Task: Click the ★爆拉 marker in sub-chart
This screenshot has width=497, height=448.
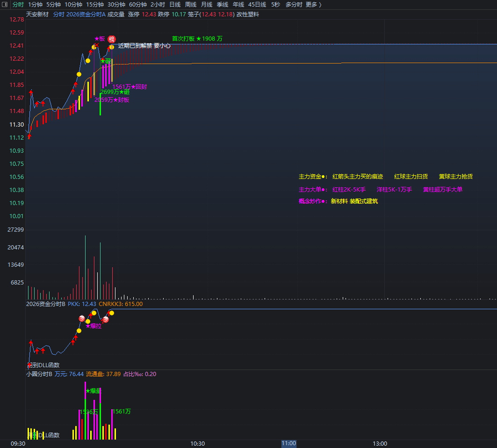Action: 94,326
